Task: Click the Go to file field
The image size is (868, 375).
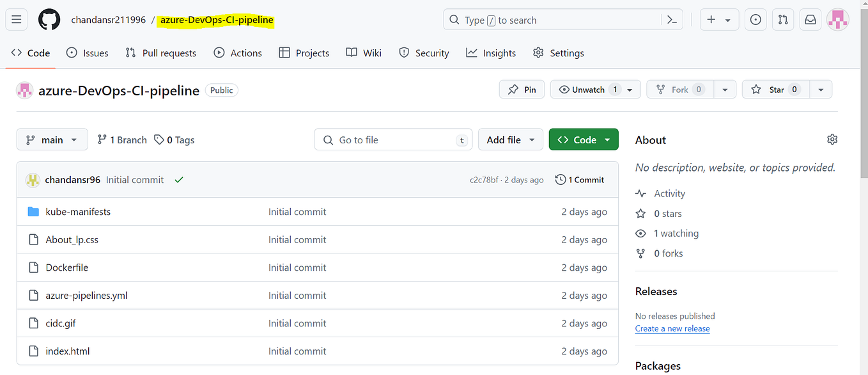Action: (x=393, y=140)
